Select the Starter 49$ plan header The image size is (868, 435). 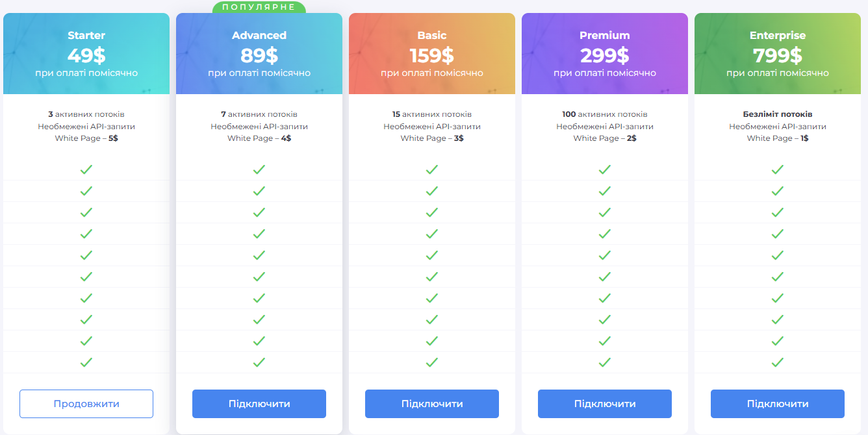86,54
